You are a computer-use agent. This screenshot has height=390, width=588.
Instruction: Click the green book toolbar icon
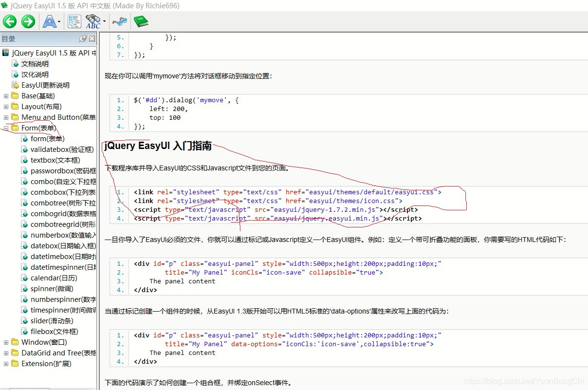pos(141,21)
